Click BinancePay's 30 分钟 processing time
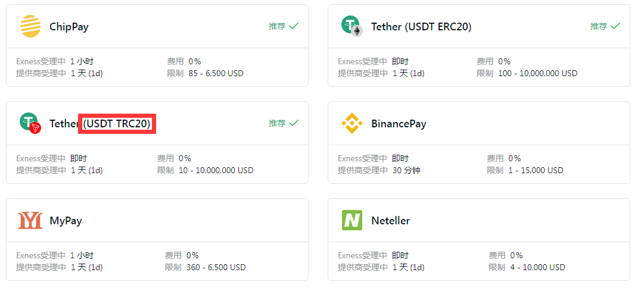This screenshot has height=288, width=644. pyautogui.click(x=406, y=170)
